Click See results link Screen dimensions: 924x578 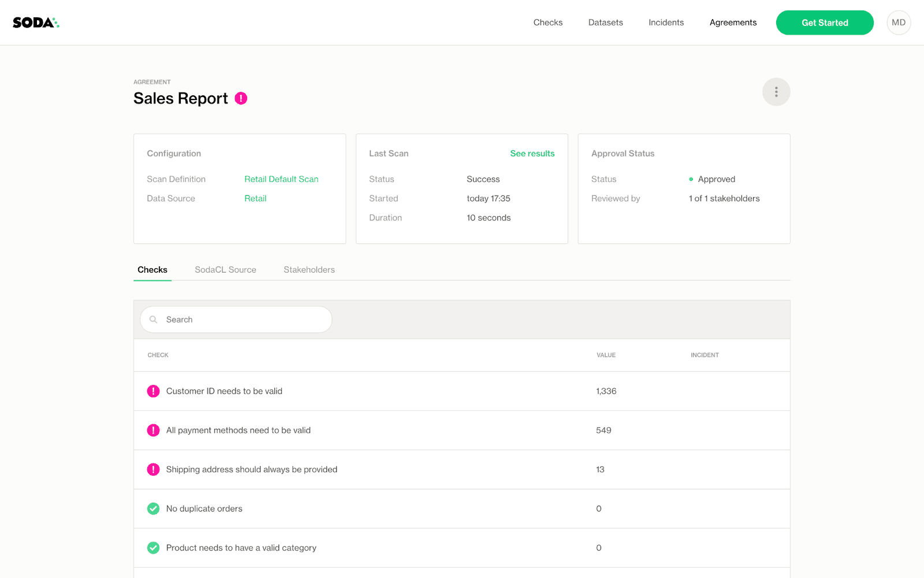[x=532, y=153]
